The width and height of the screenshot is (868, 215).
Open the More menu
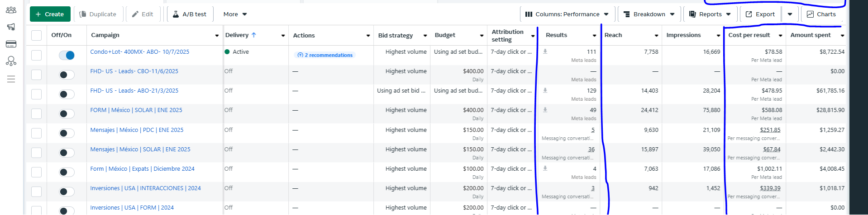(x=235, y=14)
